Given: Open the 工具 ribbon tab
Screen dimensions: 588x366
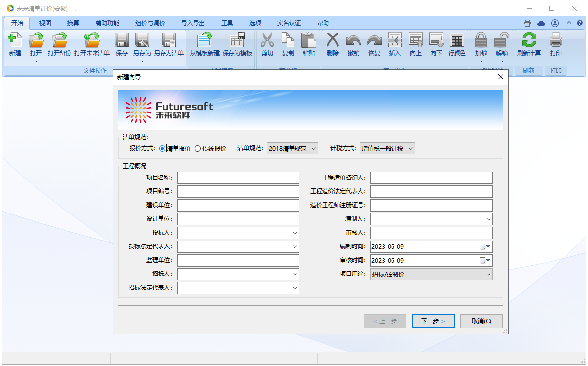Looking at the screenshot, I should pos(227,23).
